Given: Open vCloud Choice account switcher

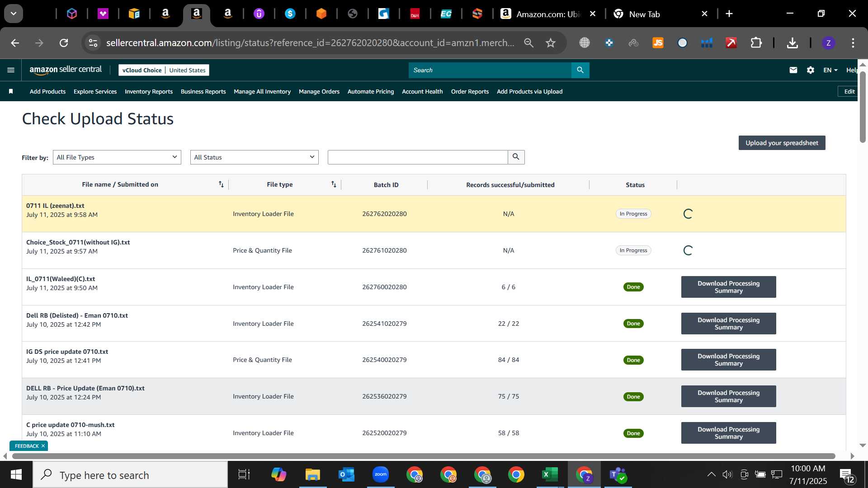Looking at the screenshot, I should pyautogui.click(x=164, y=70).
